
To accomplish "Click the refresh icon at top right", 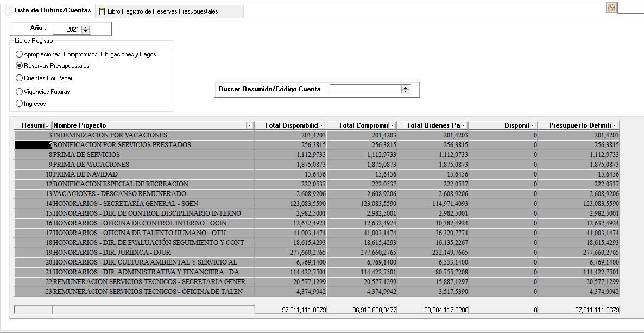I will tap(611, 8).
